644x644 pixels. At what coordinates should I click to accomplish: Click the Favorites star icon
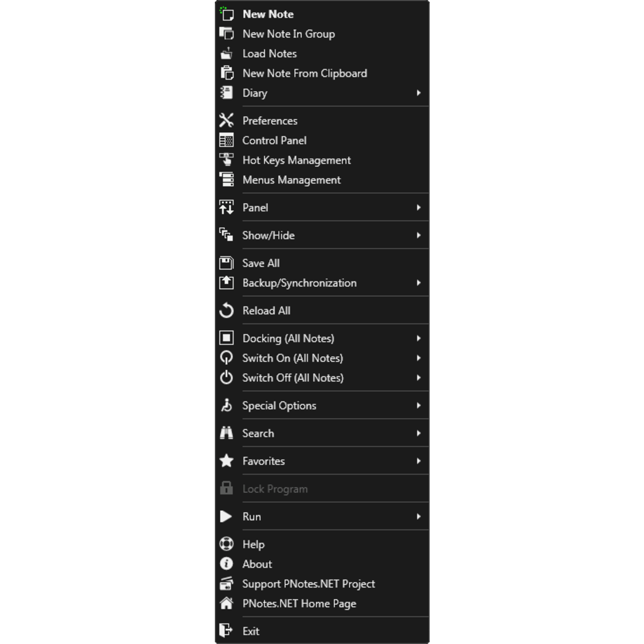227,460
